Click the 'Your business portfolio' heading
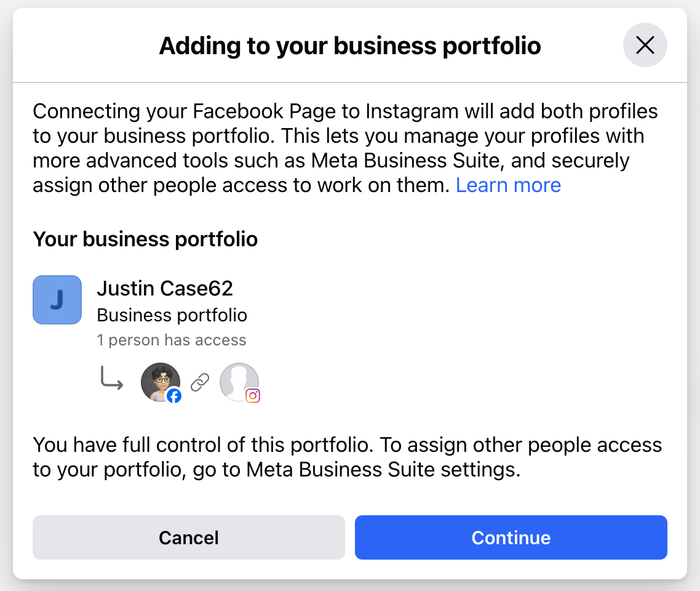Viewport: 700px width, 591px height. (x=145, y=239)
